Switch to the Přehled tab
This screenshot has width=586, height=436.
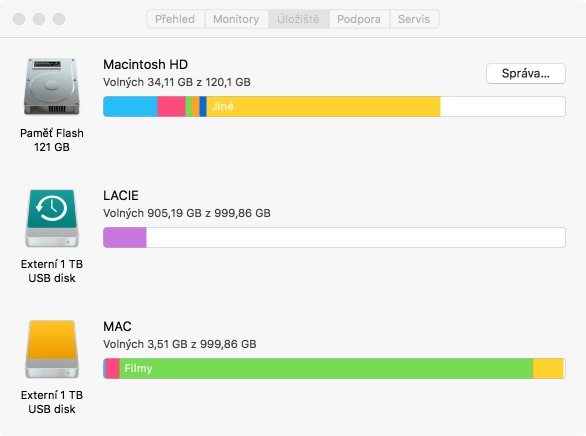tap(175, 19)
